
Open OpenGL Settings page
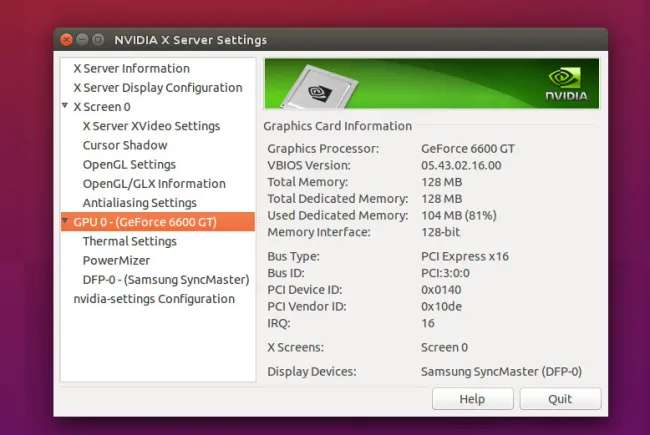point(129,164)
